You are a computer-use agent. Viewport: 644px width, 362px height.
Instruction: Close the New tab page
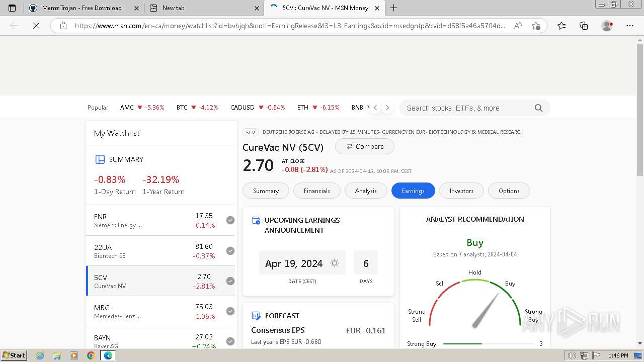[x=257, y=8]
